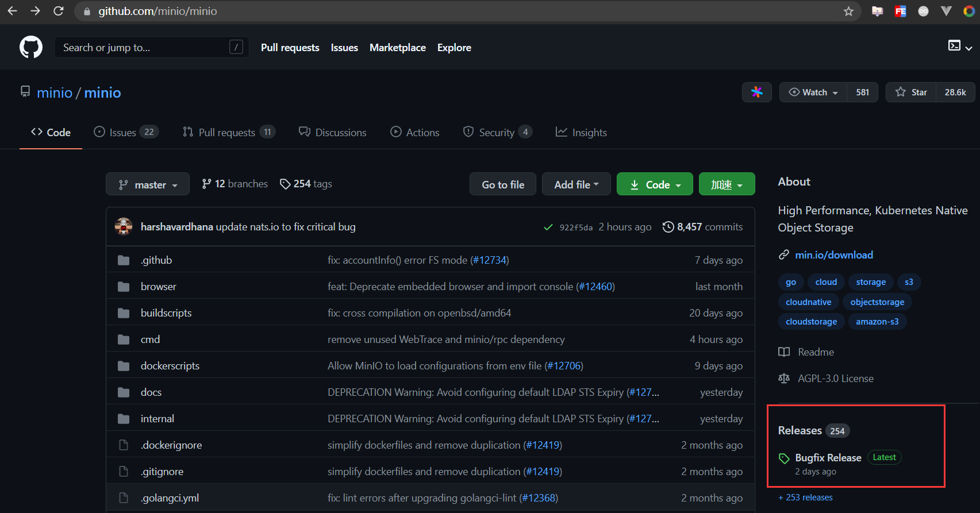
Task: Open Issues in the top navigation
Action: pyautogui.click(x=344, y=48)
